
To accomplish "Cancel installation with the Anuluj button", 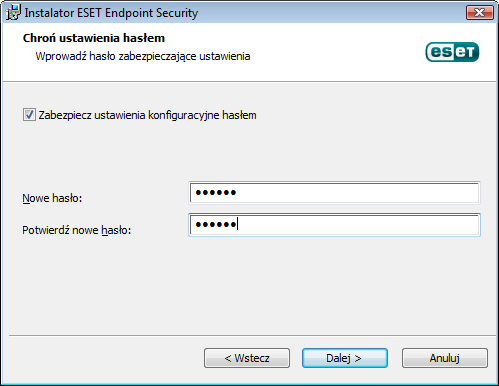I will [x=445, y=358].
